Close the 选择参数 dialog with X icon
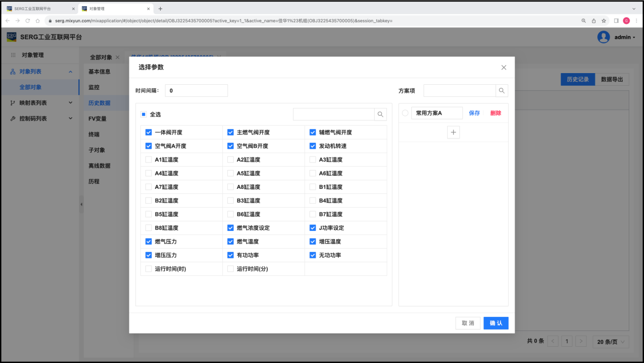Screen dimensions: 644x363 click(504, 68)
